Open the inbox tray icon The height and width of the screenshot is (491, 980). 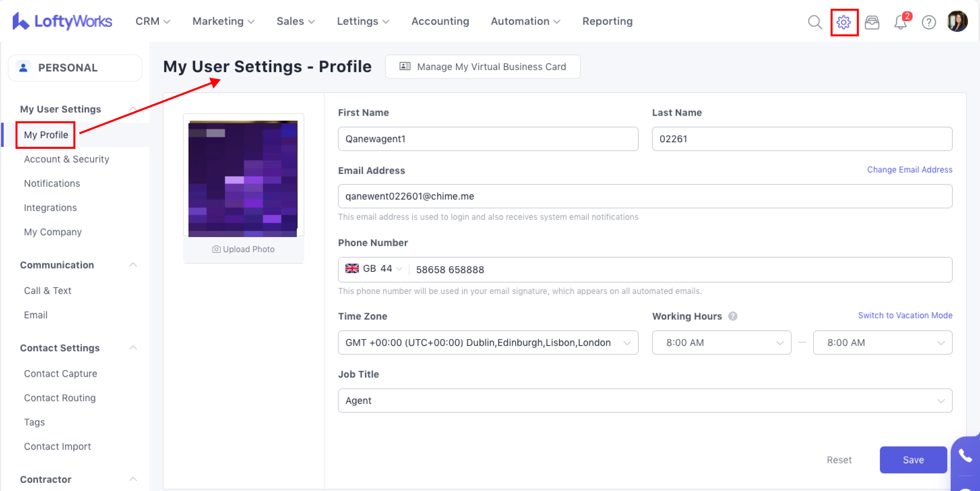click(x=872, y=22)
